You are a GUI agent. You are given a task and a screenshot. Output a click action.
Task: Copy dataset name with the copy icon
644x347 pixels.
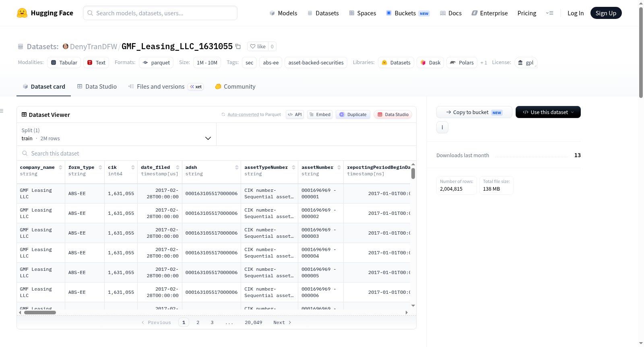pyautogui.click(x=238, y=46)
